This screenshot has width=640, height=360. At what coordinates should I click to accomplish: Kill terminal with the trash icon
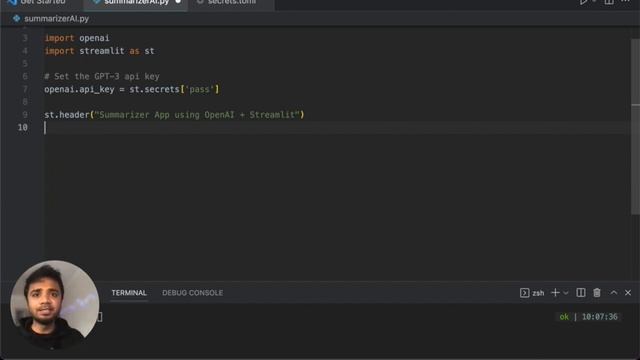[x=597, y=293]
